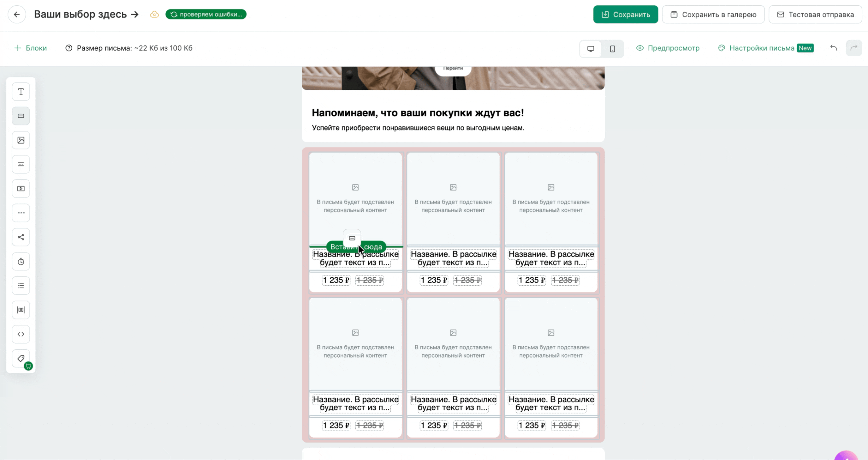
Task: Select the HTML code block tool
Action: 21,335
